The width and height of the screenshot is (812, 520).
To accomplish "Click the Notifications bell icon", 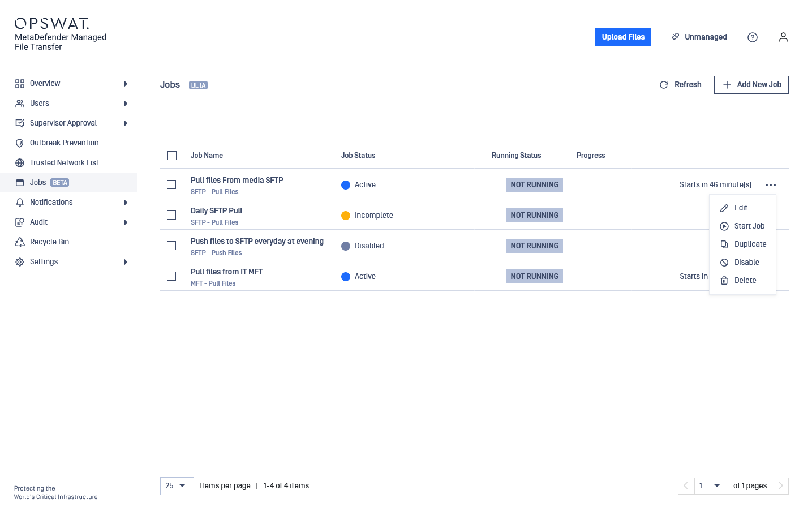I will pyautogui.click(x=20, y=203).
